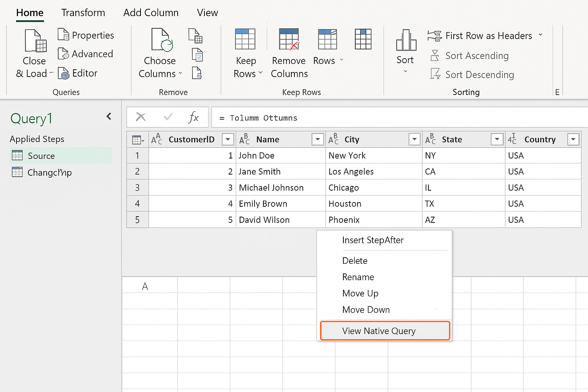This screenshot has height=392, width=588.
Task: Choose View Native Query menu item
Action: tap(385, 331)
